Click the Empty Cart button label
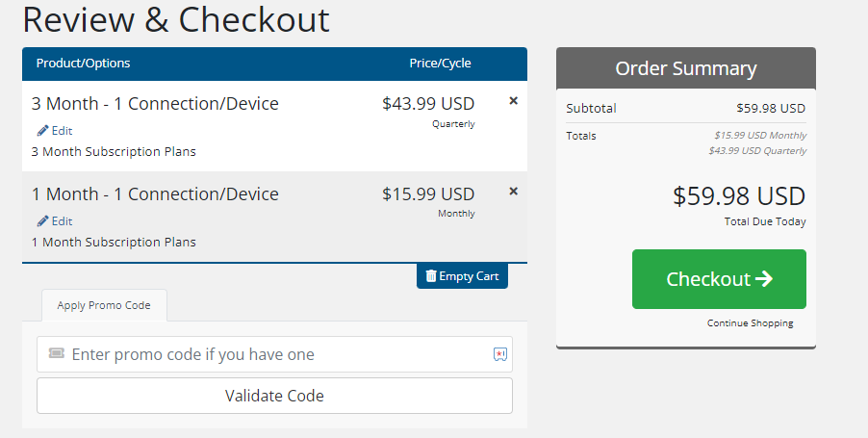868x438 pixels. click(469, 276)
